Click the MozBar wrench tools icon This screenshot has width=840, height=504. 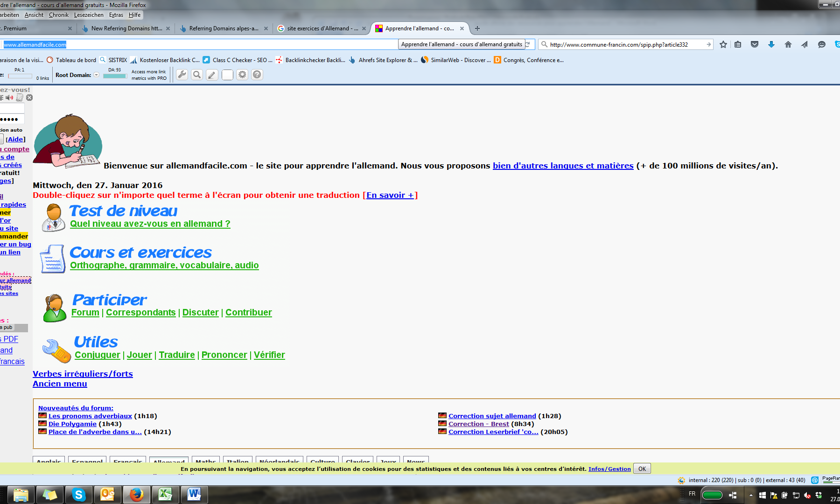tap(182, 75)
